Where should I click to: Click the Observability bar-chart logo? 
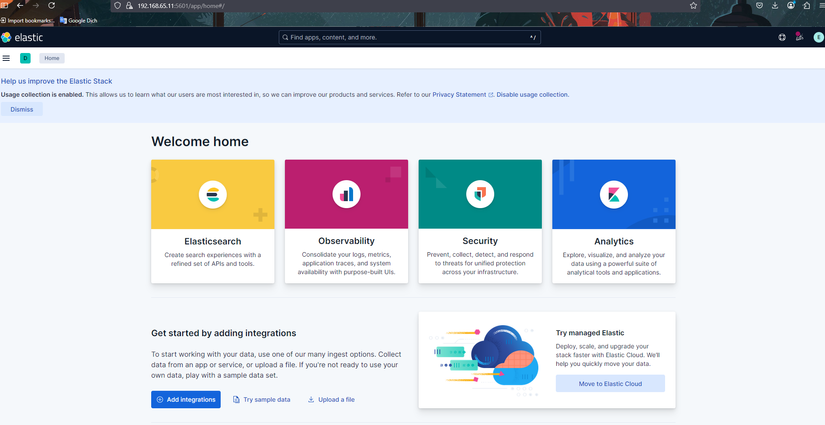[346, 195]
